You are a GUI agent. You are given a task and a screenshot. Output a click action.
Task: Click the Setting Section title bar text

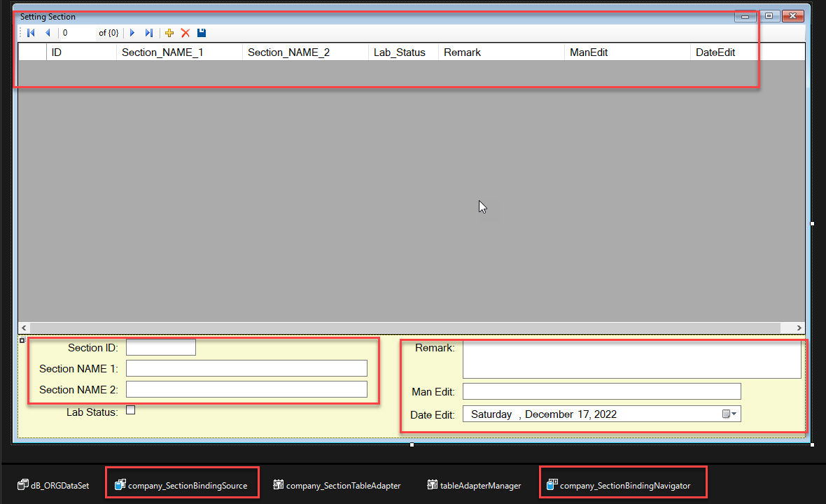[48, 17]
